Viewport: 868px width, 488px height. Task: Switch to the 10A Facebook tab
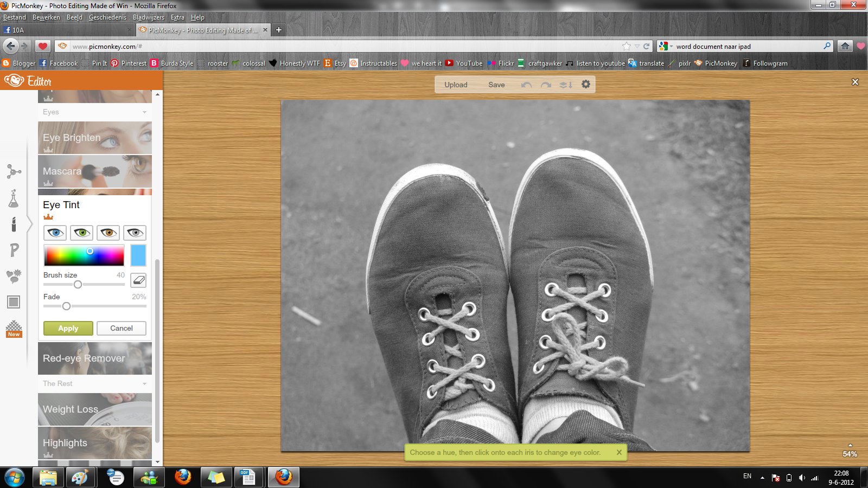click(68, 30)
